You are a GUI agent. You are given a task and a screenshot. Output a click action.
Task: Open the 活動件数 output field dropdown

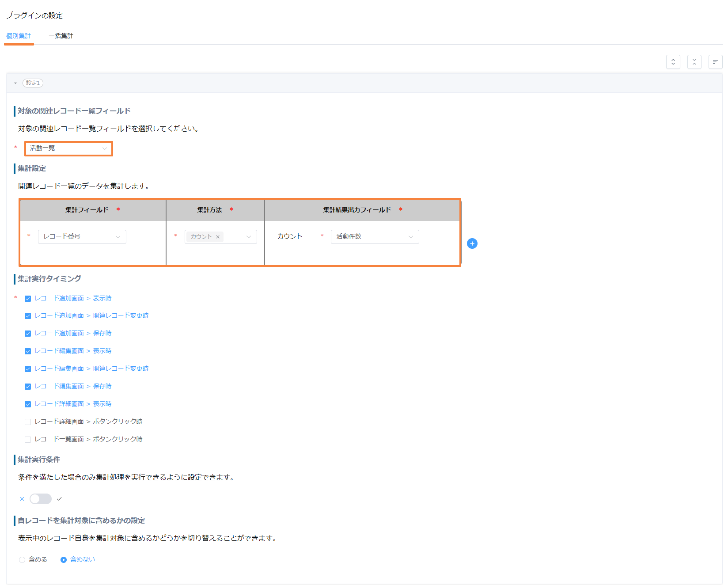[375, 237]
